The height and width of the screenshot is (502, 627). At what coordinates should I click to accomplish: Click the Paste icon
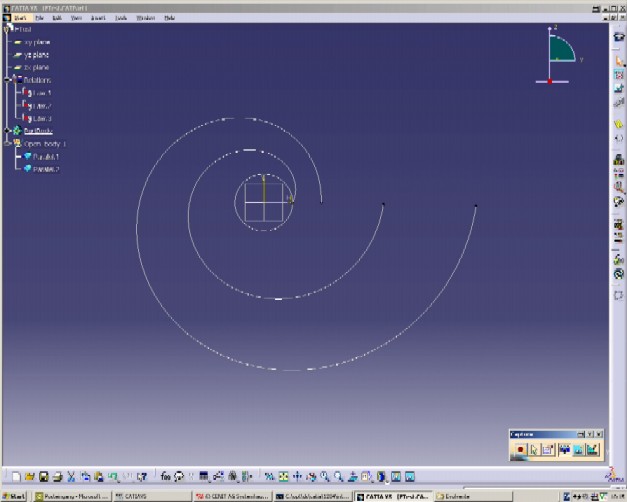pyautogui.click(x=99, y=476)
